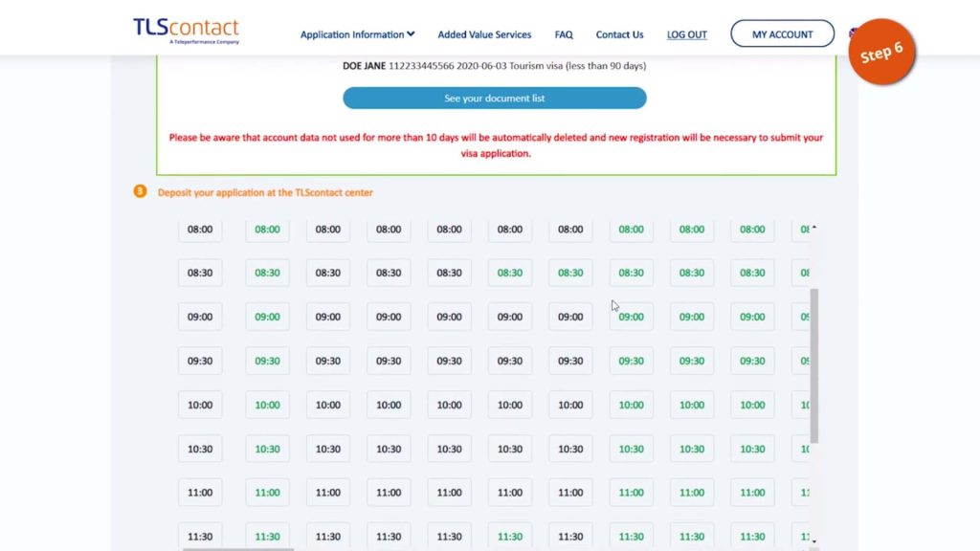Open the FAQ page
Viewport: 980px width, 551px height.
pos(564,34)
